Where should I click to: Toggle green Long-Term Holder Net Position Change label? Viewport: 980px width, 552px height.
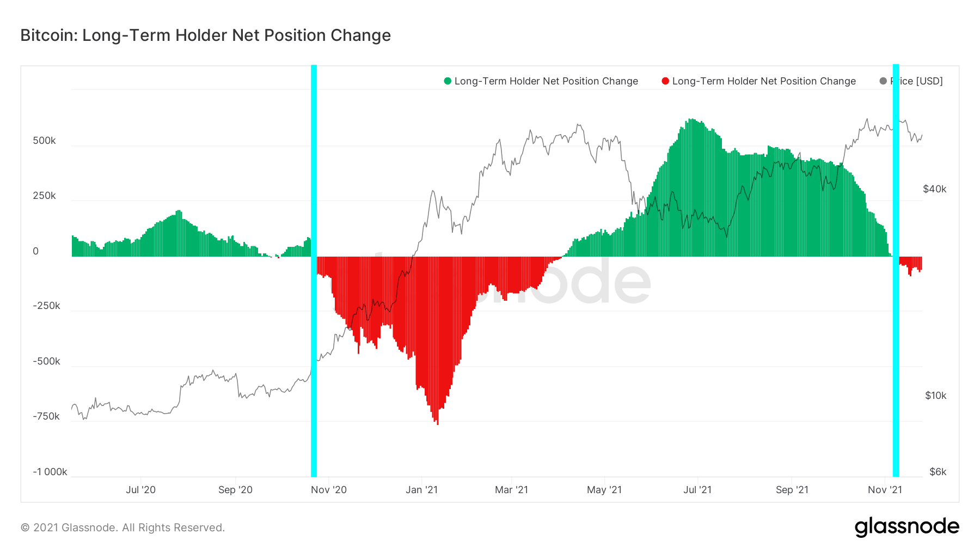[x=546, y=81]
